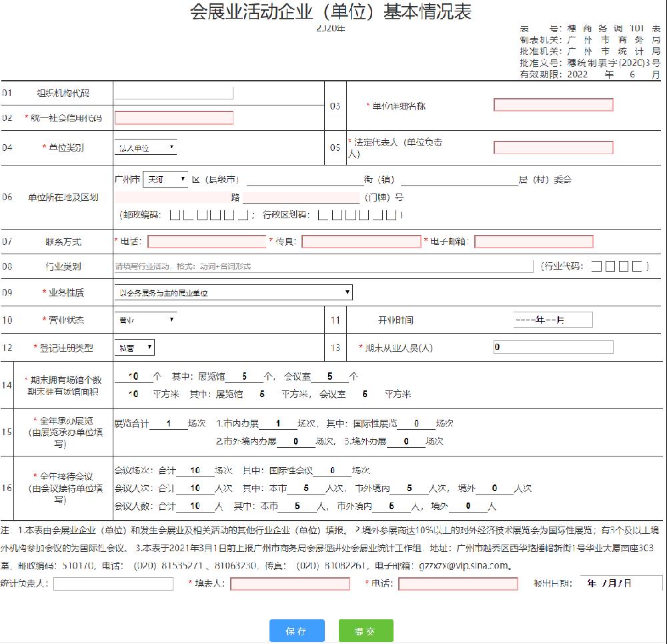This screenshot has width=667, height=644.
Task: Click the 会议人次 市外境内 field
Action: point(410,489)
